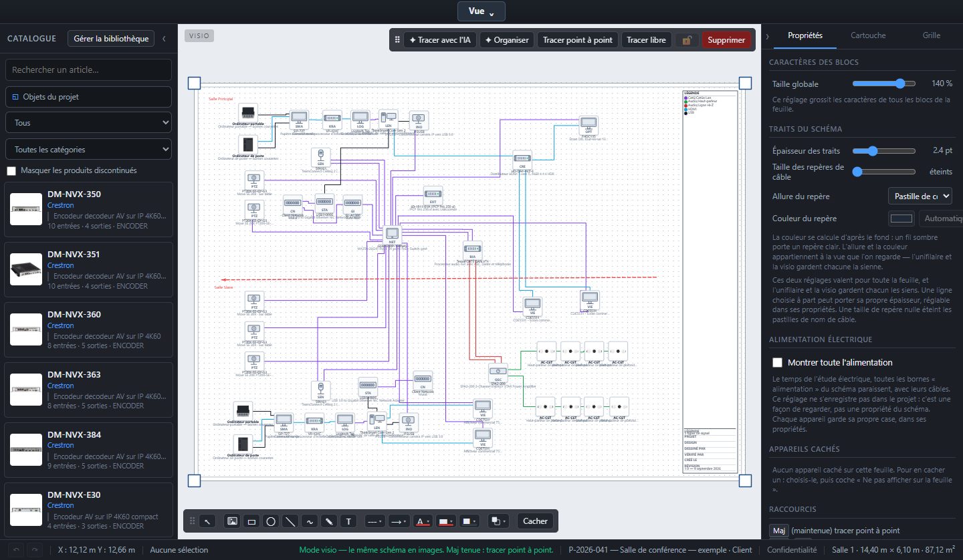Select the arrow pointer tool

click(x=209, y=521)
